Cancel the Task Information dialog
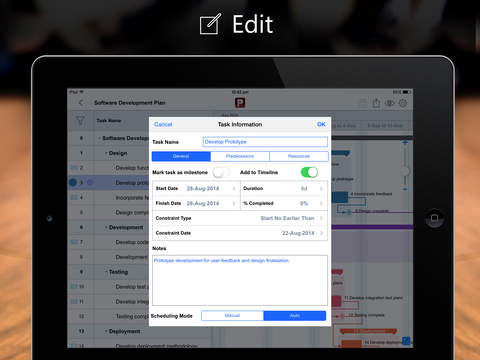Image resolution: width=480 pixels, height=360 pixels. click(x=163, y=124)
